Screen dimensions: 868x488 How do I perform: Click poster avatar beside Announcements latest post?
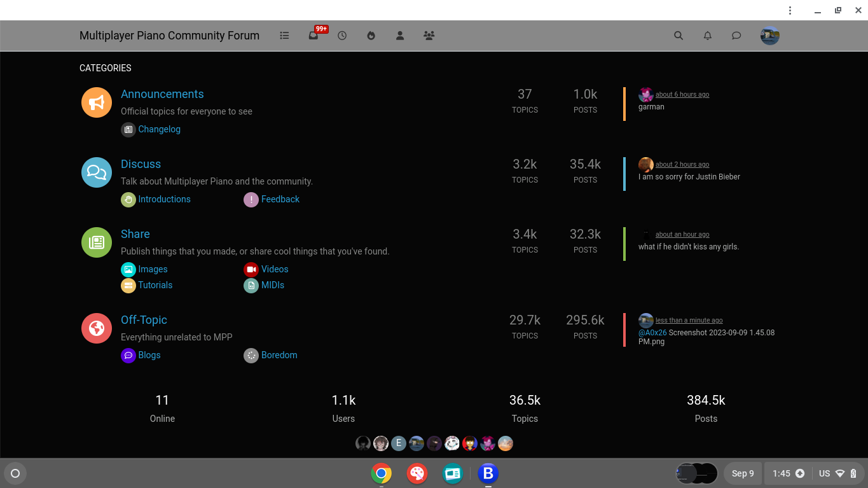coord(646,95)
